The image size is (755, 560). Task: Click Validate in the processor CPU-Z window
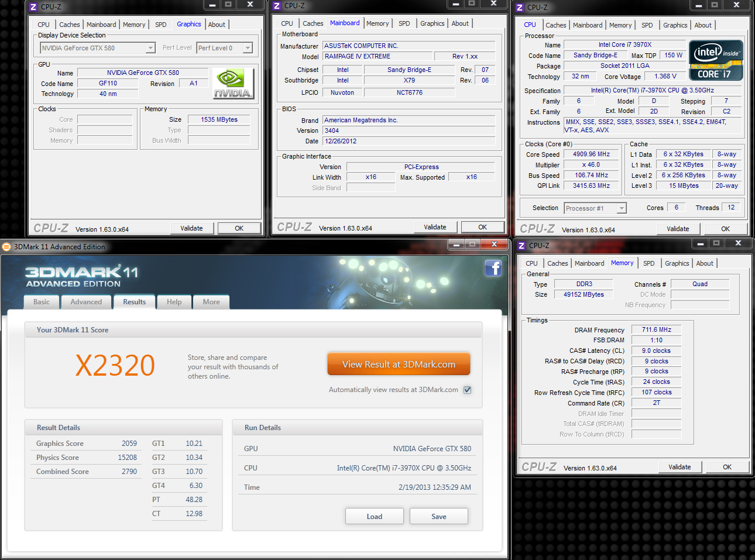pos(678,229)
